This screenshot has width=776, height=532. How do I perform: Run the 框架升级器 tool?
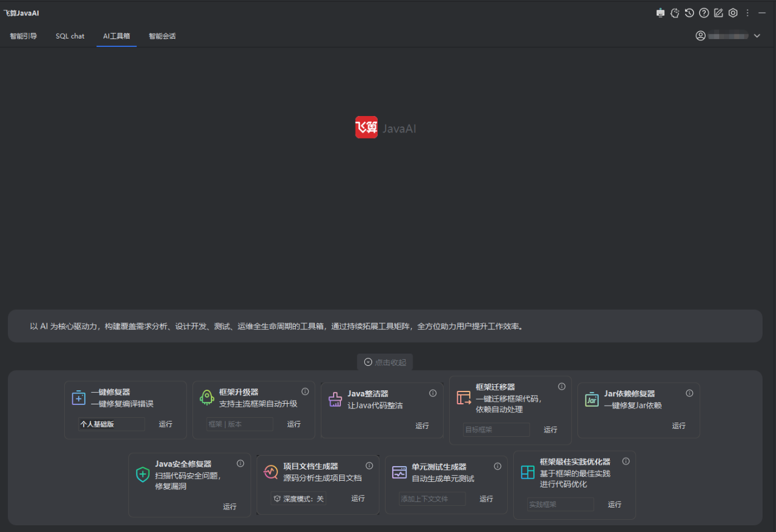pyautogui.click(x=294, y=424)
